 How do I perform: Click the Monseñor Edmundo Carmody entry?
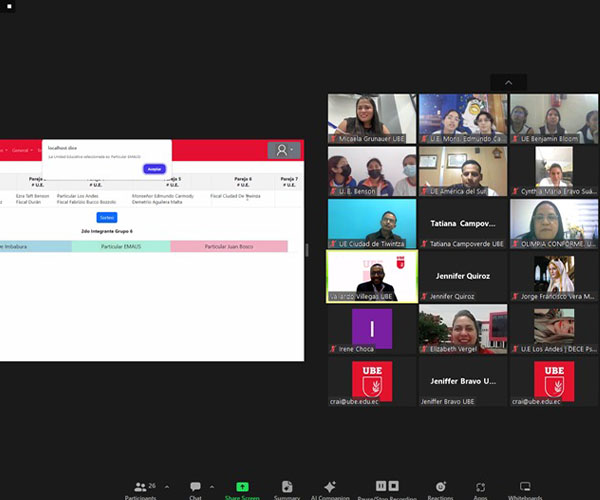(163, 196)
